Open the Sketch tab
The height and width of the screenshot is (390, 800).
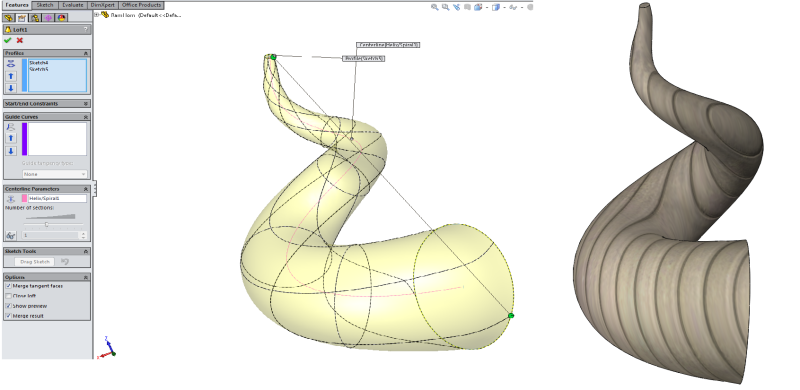pos(45,5)
